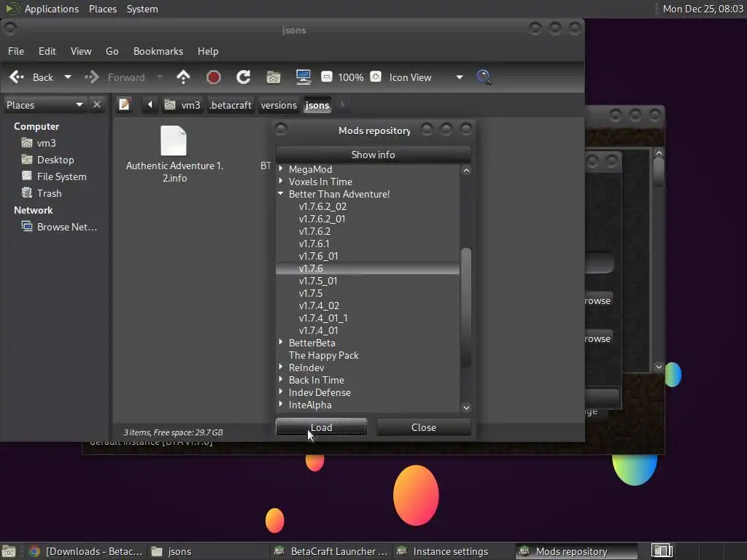Reload the current folder view
Screen dimensions: 747x560
click(244, 77)
